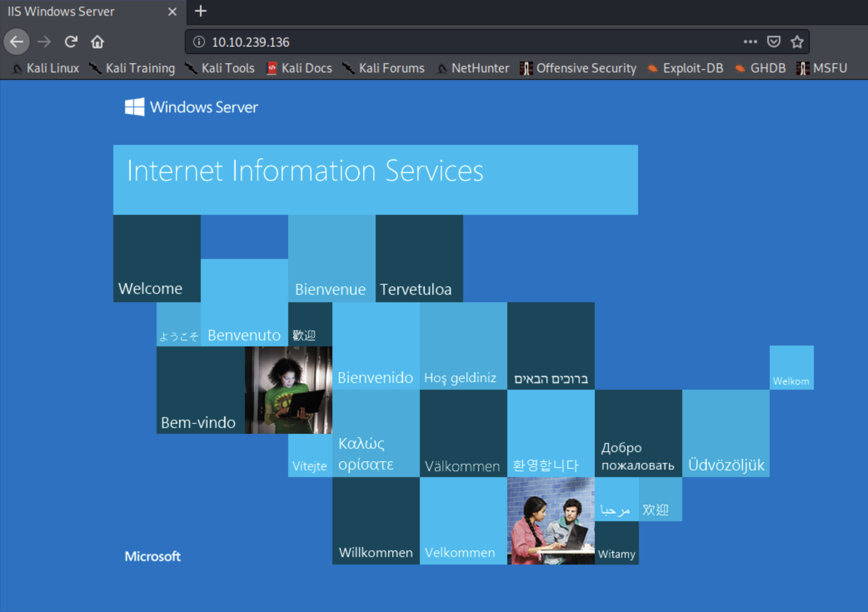Viewport: 868px width, 612px height.
Task: Click the browser Back arrow button
Action: pos(17,42)
